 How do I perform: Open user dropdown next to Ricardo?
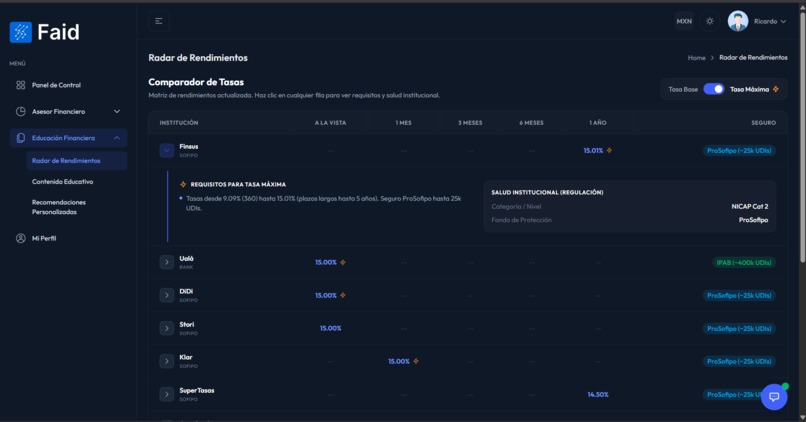[783, 22]
